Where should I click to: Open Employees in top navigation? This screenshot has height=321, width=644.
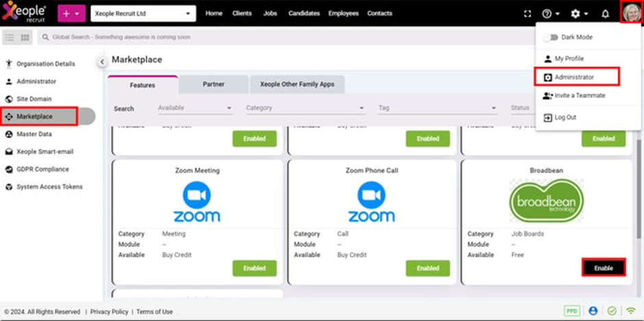point(343,14)
